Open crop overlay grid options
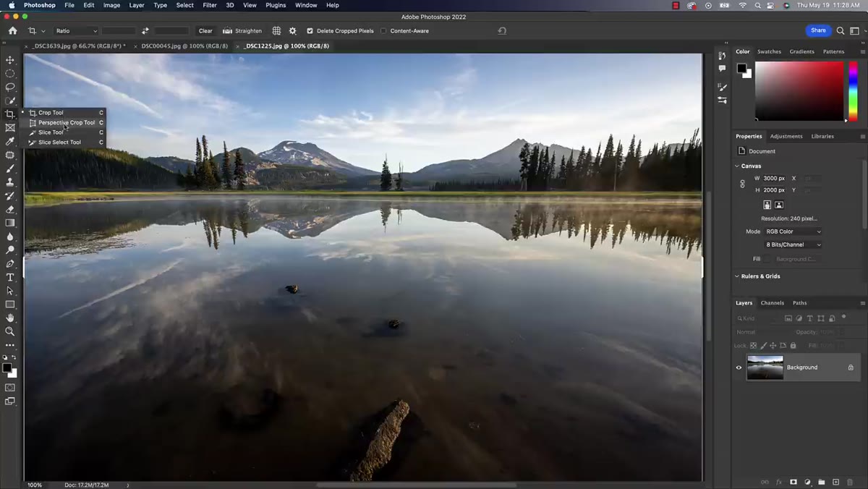The width and height of the screenshot is (868, 489). coord(276,31)
